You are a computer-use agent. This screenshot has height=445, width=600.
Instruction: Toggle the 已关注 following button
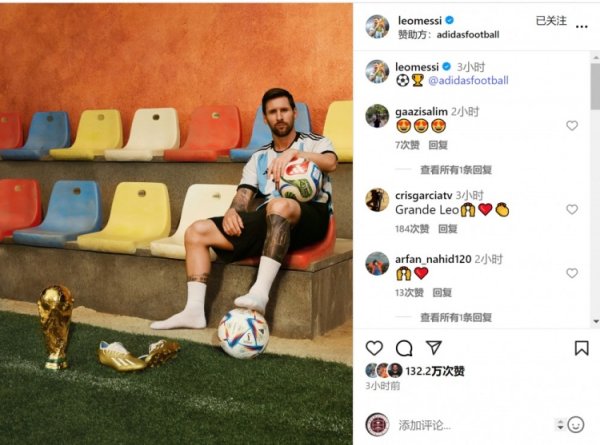pos(551,21)
